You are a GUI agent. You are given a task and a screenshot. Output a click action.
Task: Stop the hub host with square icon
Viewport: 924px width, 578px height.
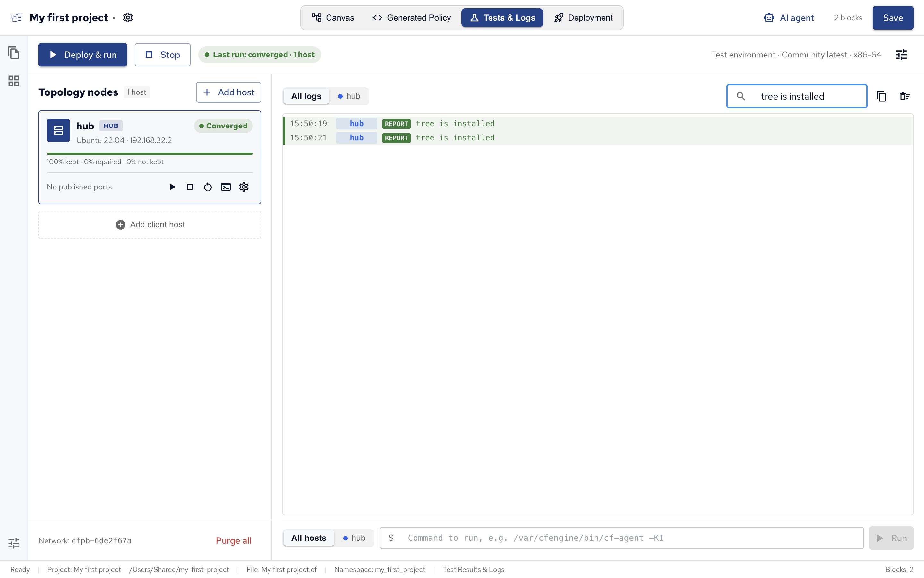coord(190,187)
